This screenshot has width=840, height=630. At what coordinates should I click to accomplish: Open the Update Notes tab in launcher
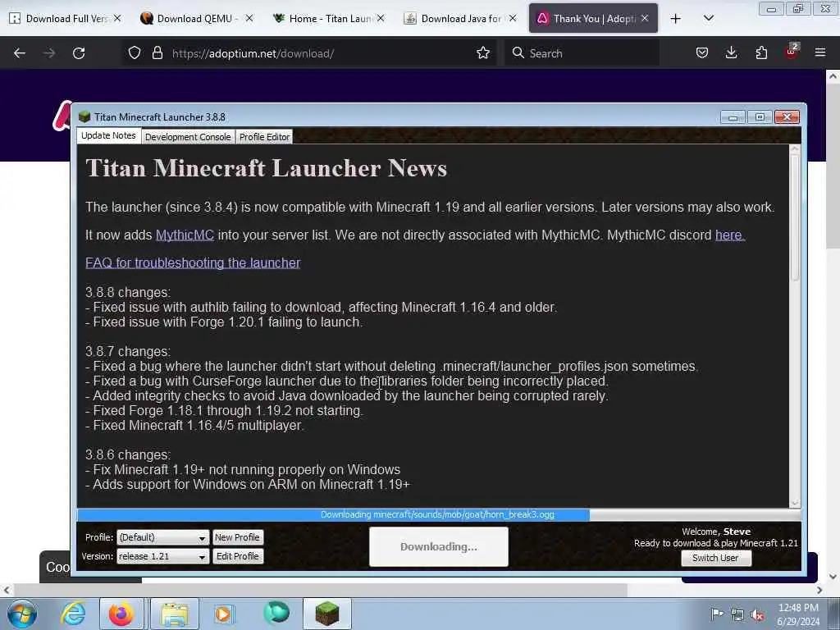(x=109, y=136)
